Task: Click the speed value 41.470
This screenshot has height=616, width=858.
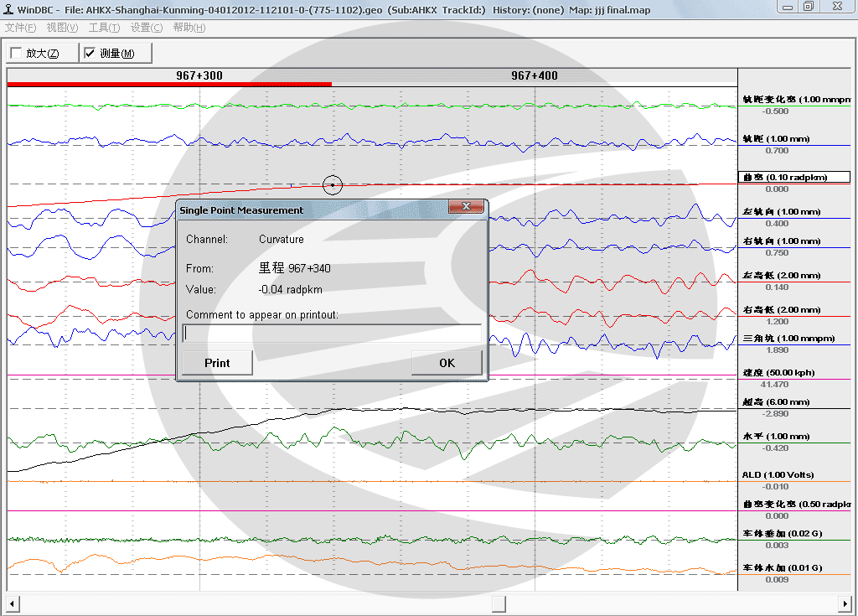Action: click(777, 385)
